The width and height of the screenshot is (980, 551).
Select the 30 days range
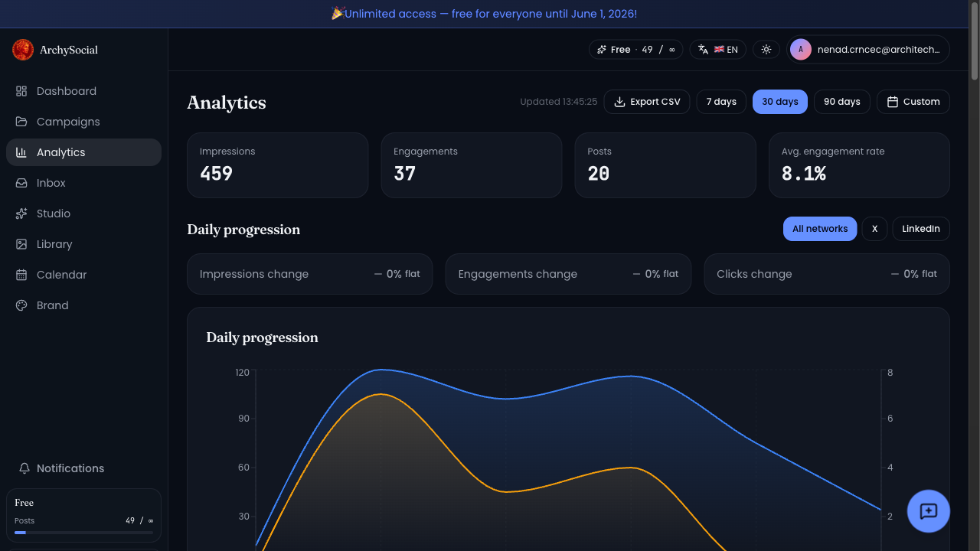[780, 102]
